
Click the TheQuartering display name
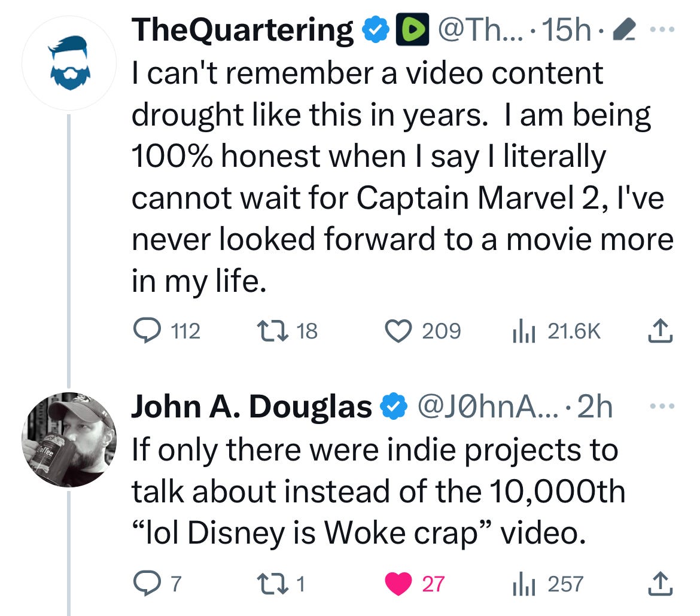(242, 30)
